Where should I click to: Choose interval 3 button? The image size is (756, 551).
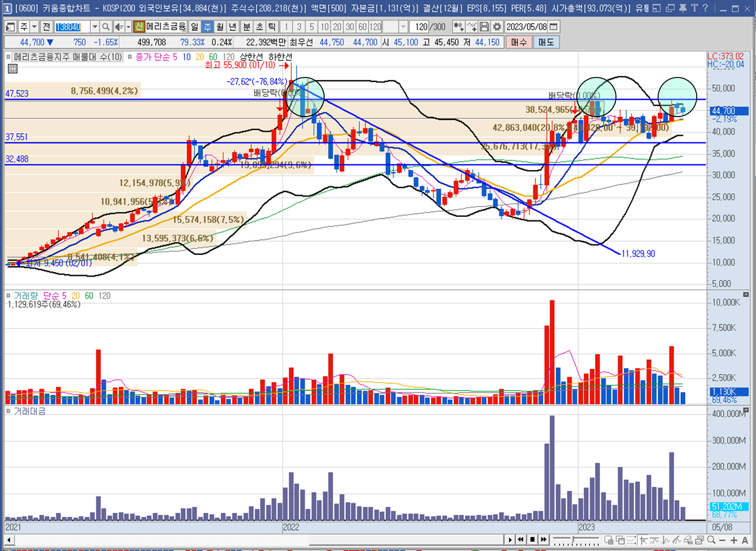[x=299, y=27]
